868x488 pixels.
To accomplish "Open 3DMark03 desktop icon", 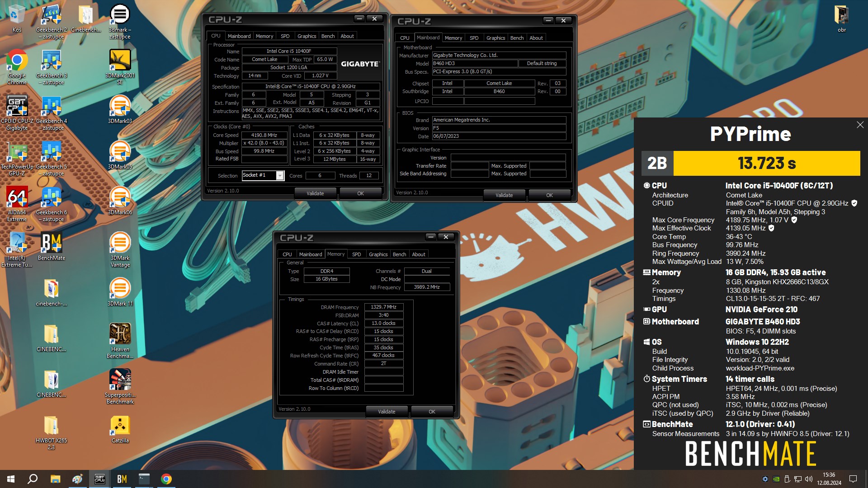I will pyautogui.click(x=120, y=110).
